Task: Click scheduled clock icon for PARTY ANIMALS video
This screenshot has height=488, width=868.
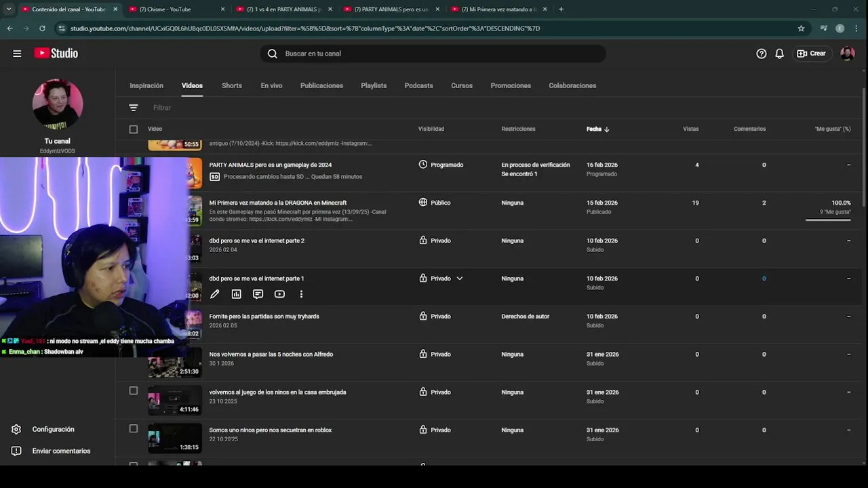Action: [423, 165]
